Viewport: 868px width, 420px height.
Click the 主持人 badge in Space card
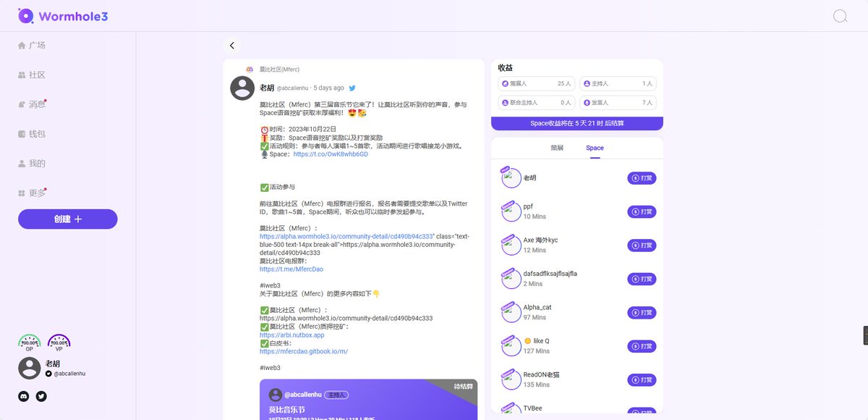pyautogui.click(x=336, y=395)
